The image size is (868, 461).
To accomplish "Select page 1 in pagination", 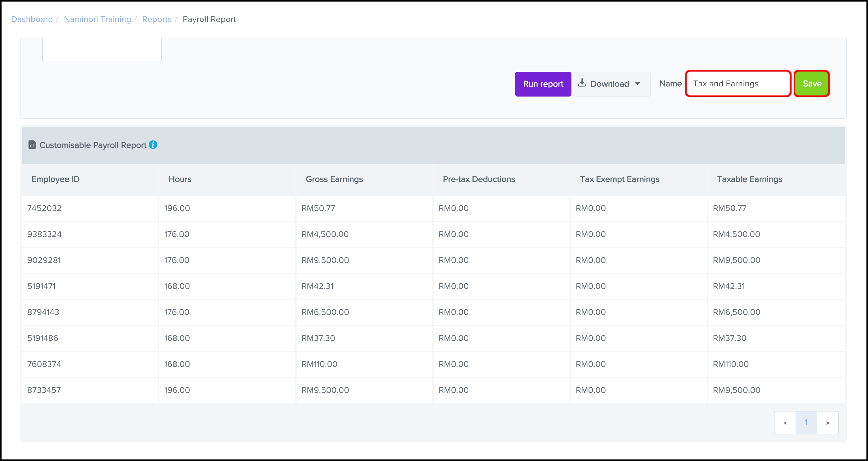I will pos(806,423).
